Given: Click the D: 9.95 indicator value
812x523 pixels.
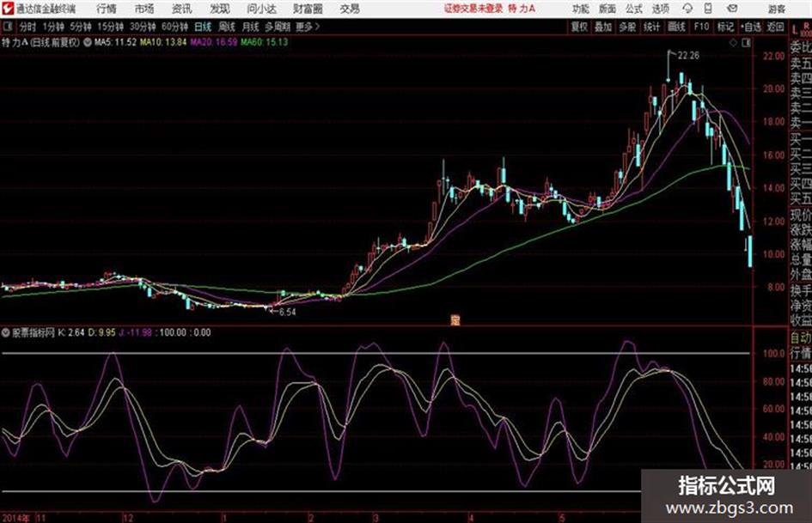Looking at the screenshot, I should 101,332.
